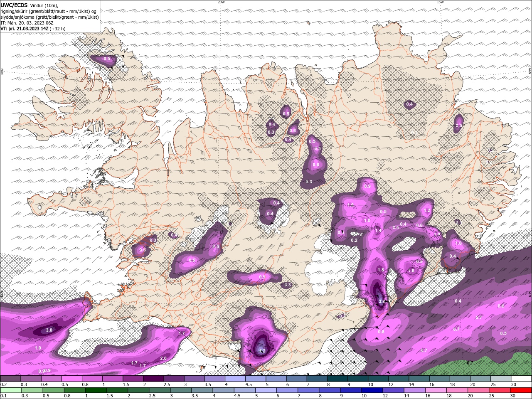Click the '0.1' label in the lower legend row
The image size is (532, 399).
(3, 396)
